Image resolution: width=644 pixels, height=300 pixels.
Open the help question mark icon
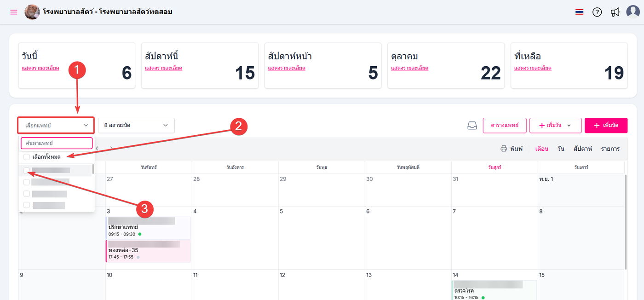[597, 12]
